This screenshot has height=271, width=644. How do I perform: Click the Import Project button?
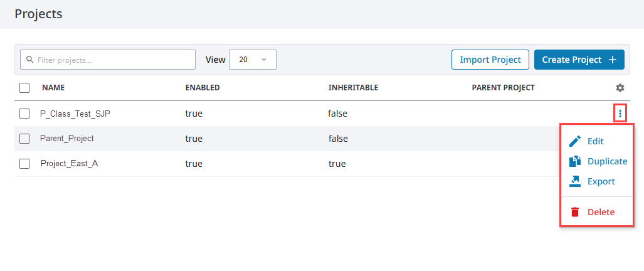pos(490,60)
